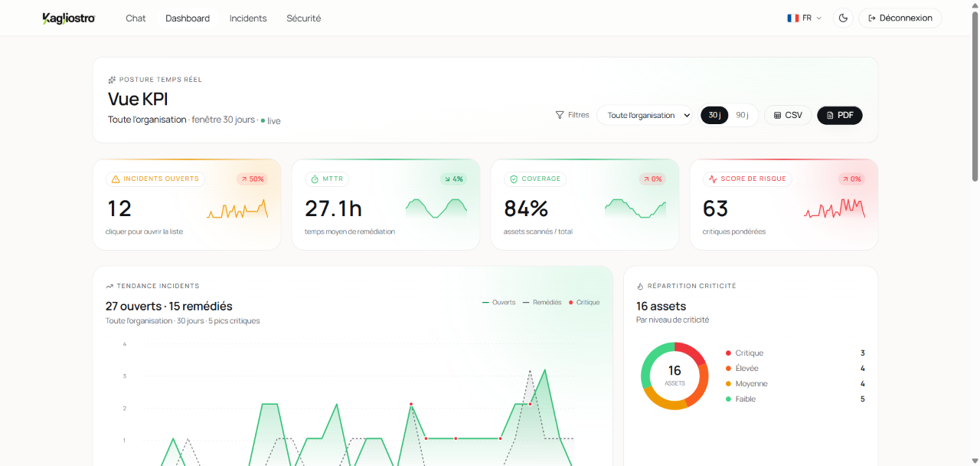The height and width of the screenshot is (466, 980).
Task: Click the MTTR stopwatch icon
Action: click(315, 179)
